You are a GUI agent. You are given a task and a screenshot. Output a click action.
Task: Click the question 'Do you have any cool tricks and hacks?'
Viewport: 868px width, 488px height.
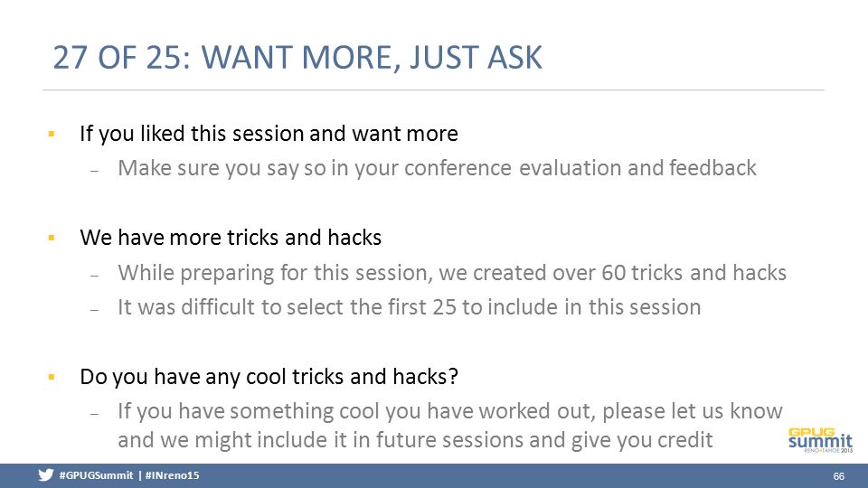269,377
